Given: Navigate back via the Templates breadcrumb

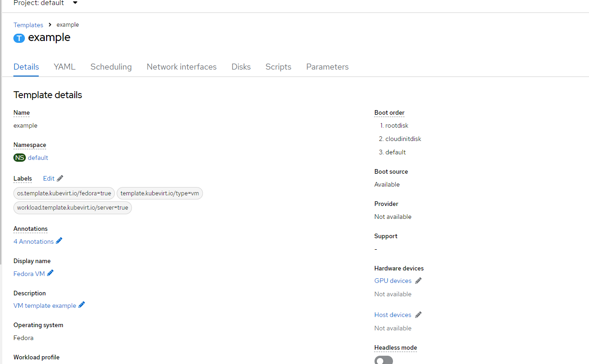Looking at the screenshot, I should (28, 24).
